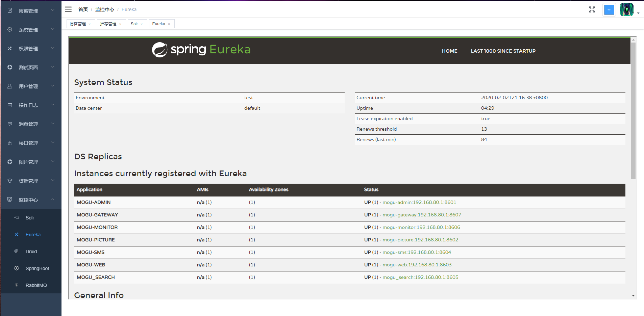
Task: Click the scrollbar up arrow
Action: (634, 40)
